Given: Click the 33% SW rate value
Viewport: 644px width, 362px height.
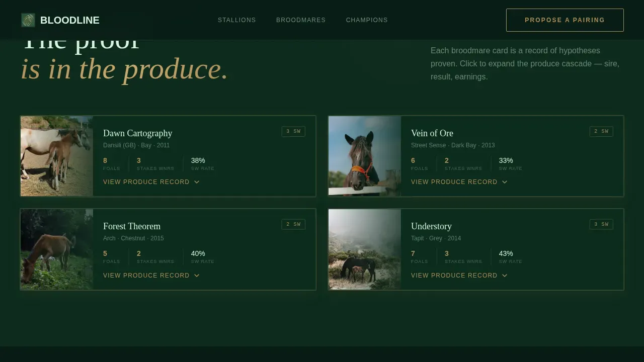Looking at the screenshot, I should [x=506, y=160].
